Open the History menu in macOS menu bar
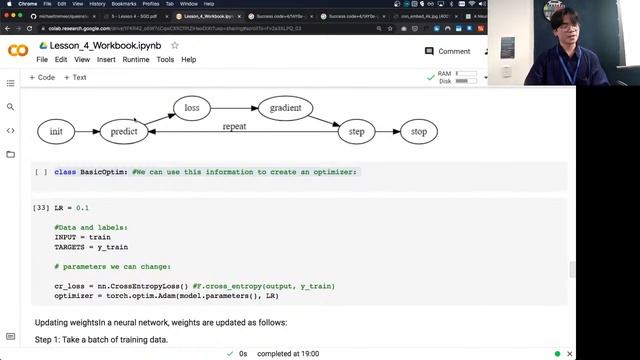 pyautogui.click(x=97, y=4)
